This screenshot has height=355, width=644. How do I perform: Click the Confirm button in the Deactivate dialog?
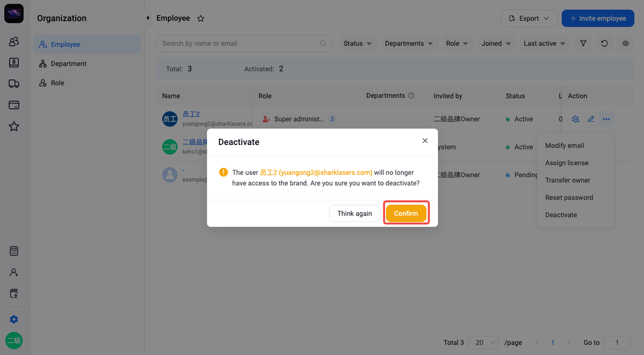[x=406, y=214]
